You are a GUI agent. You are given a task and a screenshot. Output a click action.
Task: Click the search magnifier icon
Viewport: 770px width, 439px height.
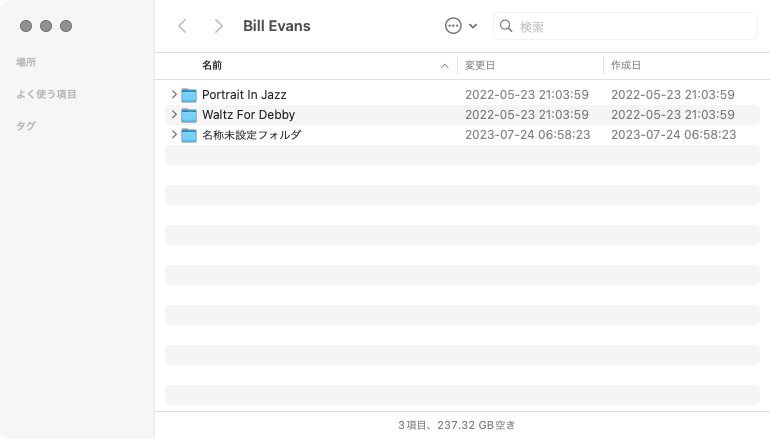click(x=506, y=26)
